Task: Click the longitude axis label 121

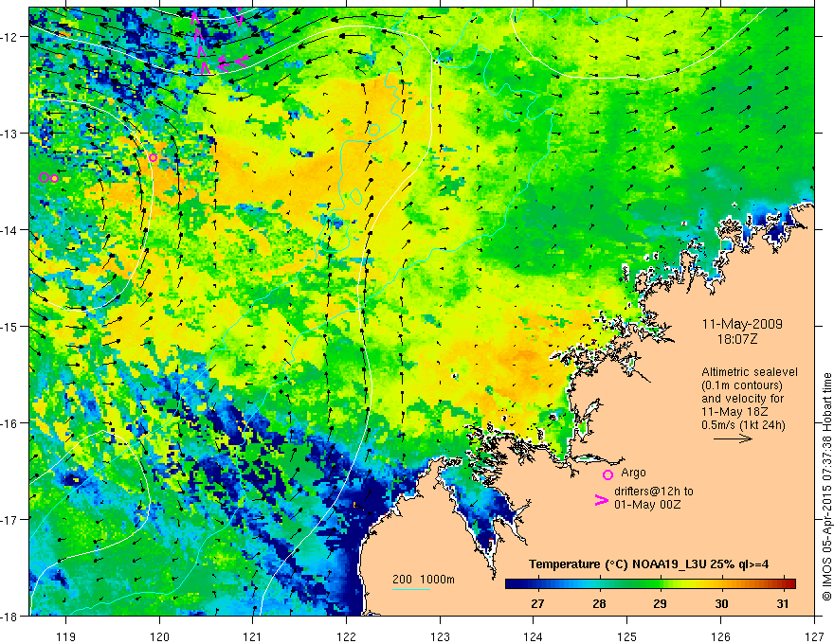Action: [x=253, y=636]
